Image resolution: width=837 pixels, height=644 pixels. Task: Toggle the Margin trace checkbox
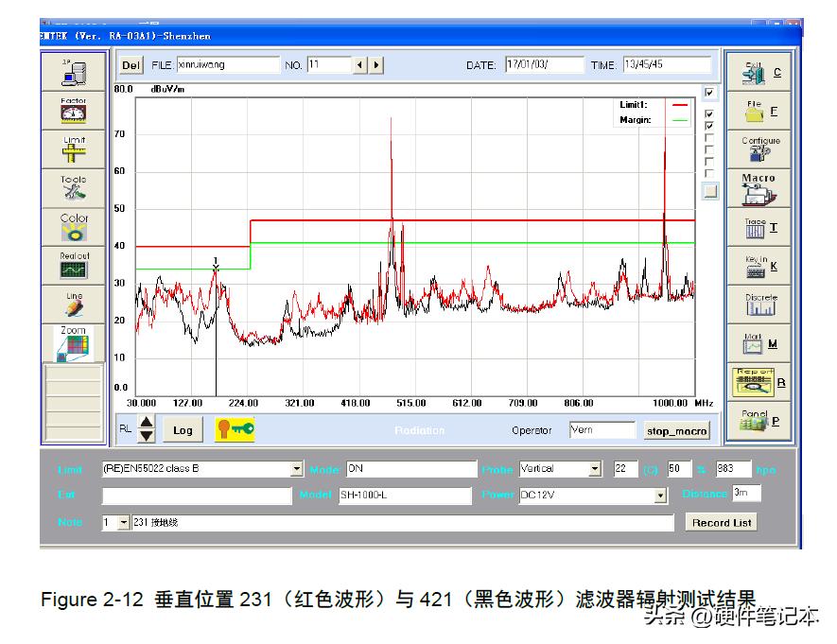pos(709,126)
